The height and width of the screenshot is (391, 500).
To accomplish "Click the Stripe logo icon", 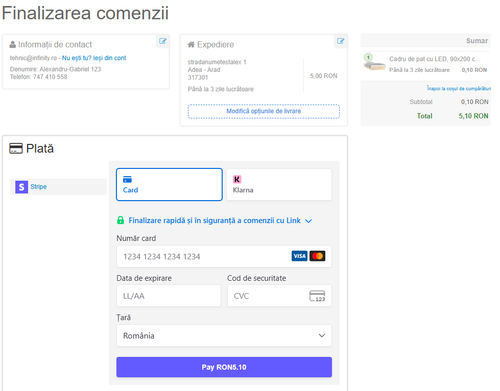I will (22, 187).
